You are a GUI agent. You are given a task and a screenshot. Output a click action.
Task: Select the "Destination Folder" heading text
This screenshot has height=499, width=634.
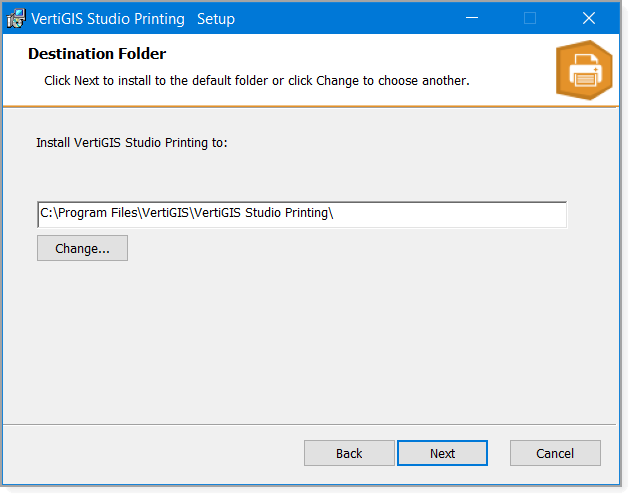(x=97, y=54)
